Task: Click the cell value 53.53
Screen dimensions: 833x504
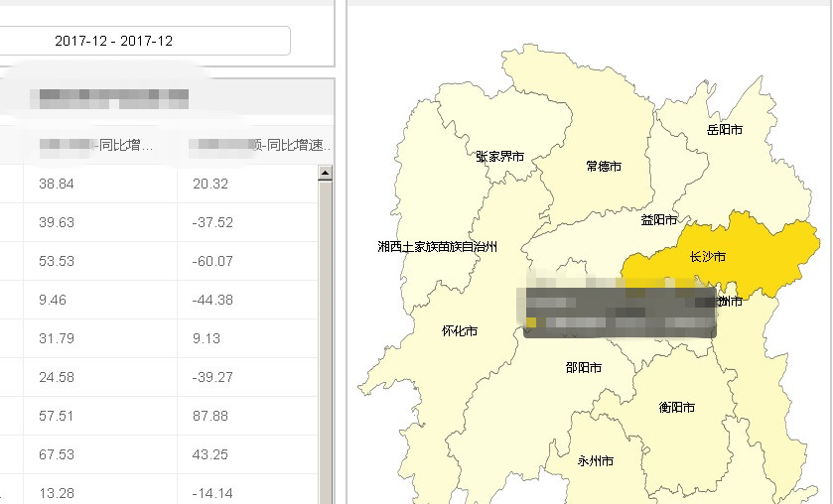Action: click(57, 261)
